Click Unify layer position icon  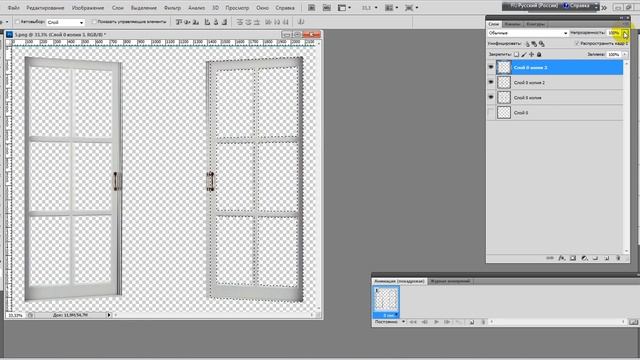527,44
